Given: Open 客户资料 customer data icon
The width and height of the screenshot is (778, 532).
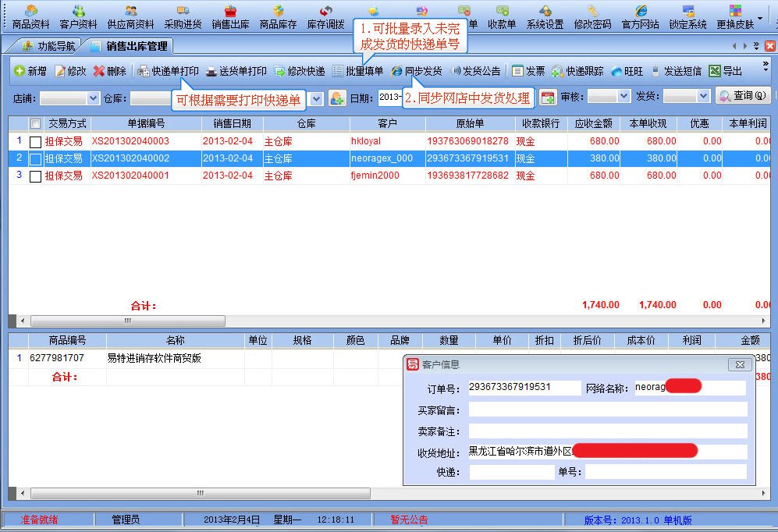Looking at the screenshot, I should tap(78, 17).
